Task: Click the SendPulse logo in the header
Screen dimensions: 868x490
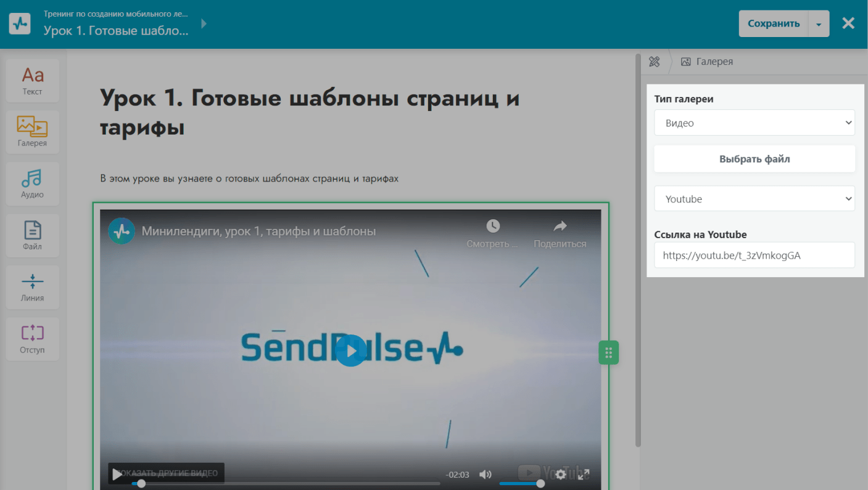Action: (20, 24)
